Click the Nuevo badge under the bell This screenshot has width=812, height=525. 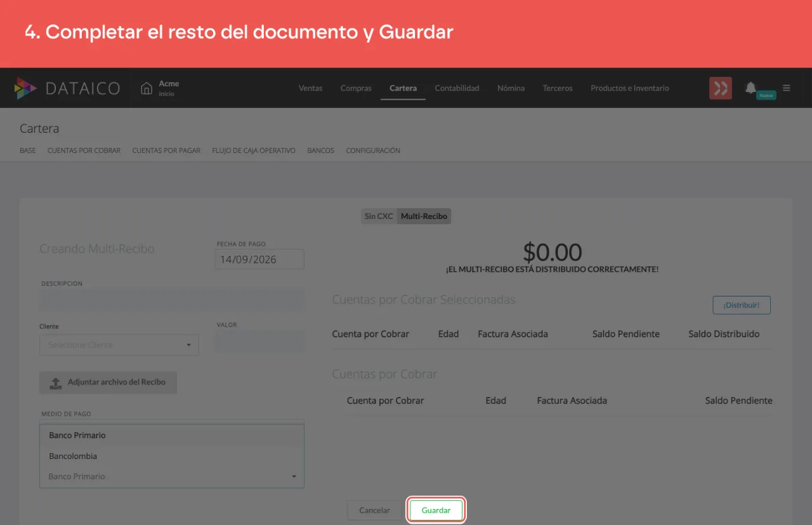pos(766,95)
